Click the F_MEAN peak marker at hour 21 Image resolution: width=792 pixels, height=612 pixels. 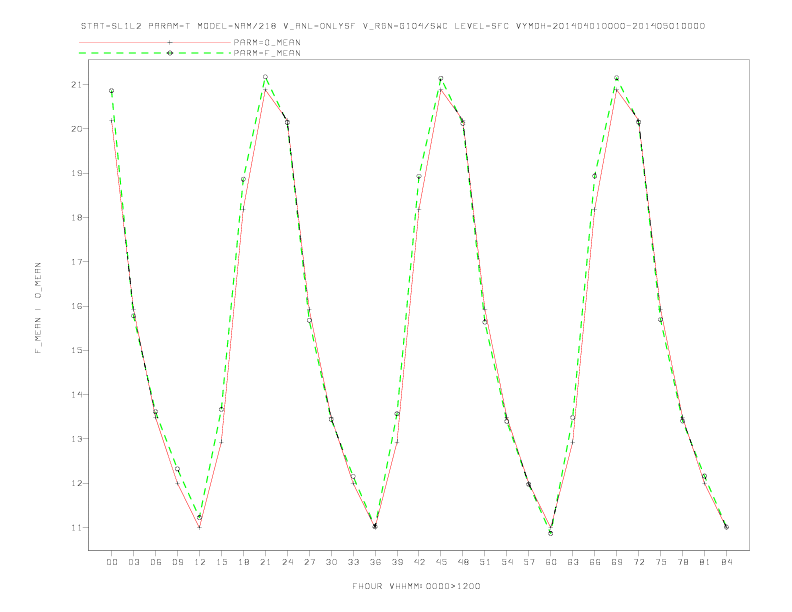tap(265, 77)
